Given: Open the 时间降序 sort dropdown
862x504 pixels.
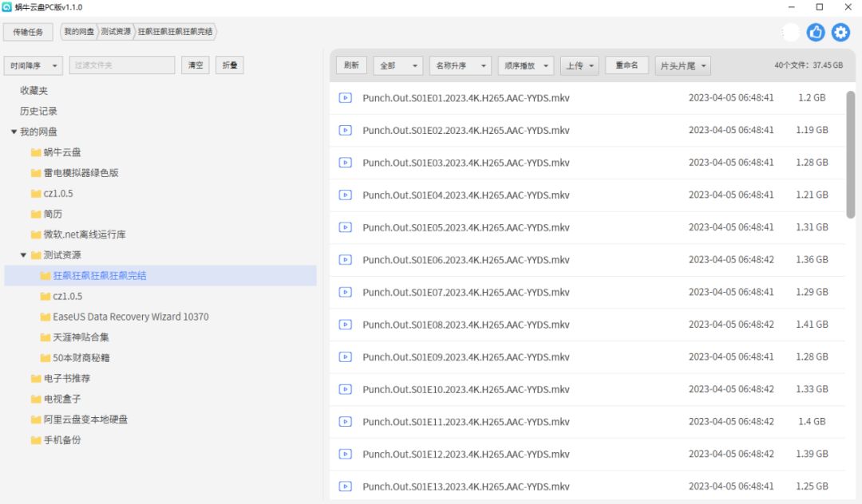Looking at the screenshot, I should pos(33,65).
